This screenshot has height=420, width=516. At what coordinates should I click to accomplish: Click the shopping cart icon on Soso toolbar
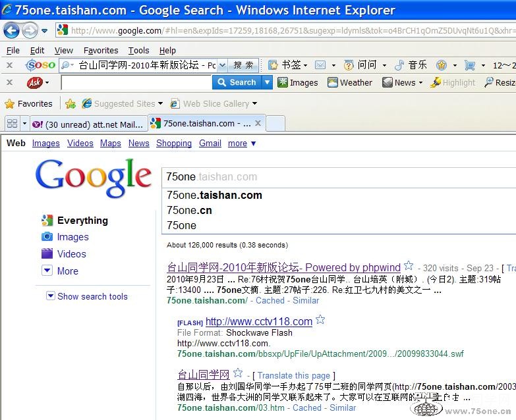click(470, 65)
